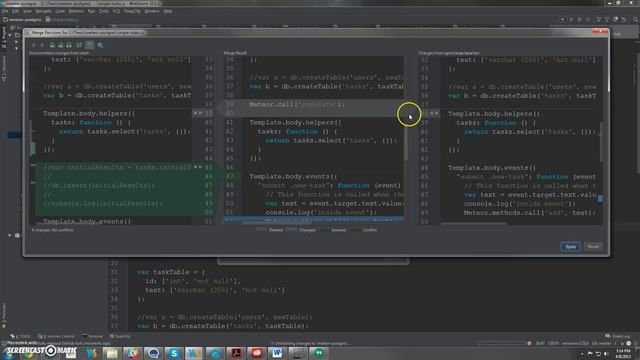Open the Edit menu

point(16,11)
